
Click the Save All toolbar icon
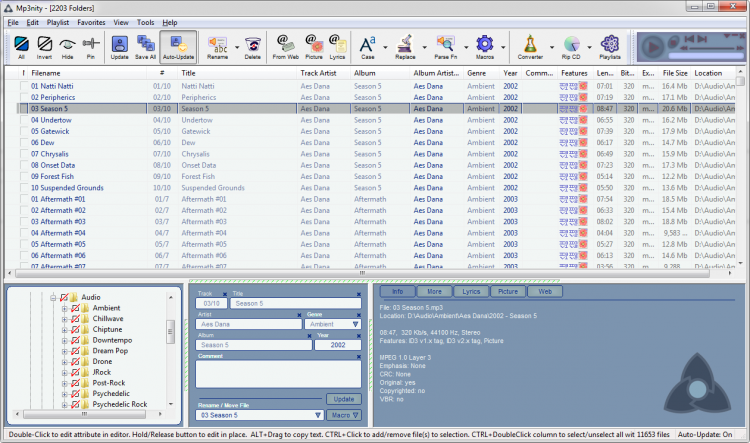[x=145, y=47]
